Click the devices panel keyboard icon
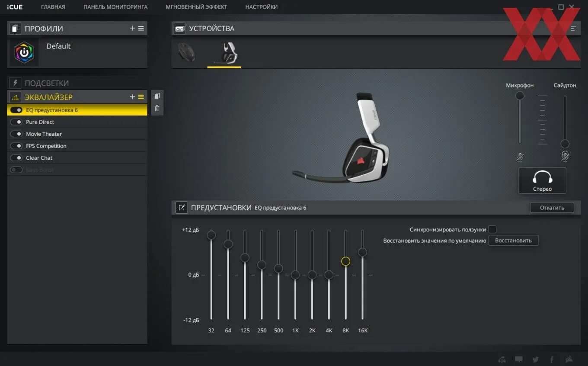588x366 pixels. [179, 29]
